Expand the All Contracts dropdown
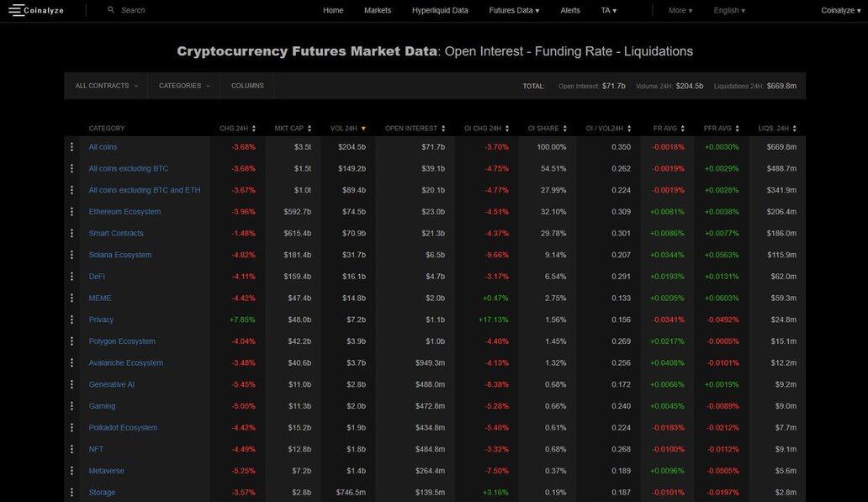 [x=106, y=86]
